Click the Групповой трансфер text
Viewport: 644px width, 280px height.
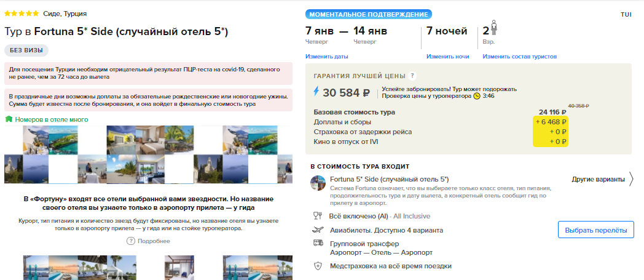click(364, 244)
